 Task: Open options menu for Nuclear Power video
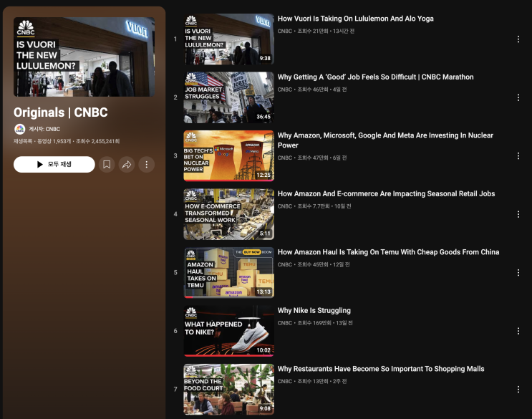pos(518,155)
